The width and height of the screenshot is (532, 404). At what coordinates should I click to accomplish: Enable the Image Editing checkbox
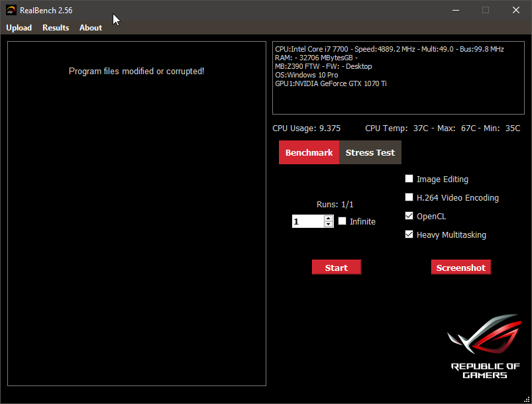point(409,179)
